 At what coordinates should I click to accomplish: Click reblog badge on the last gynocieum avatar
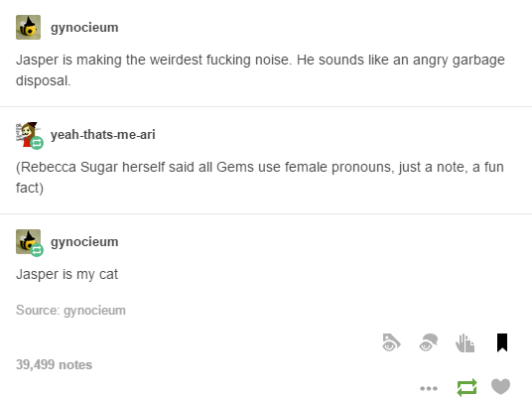coord(37,250)
